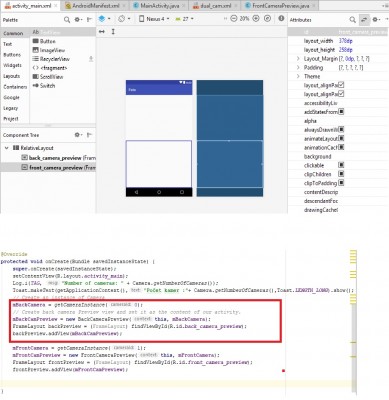Select Widgets palette category

(12, 65)
